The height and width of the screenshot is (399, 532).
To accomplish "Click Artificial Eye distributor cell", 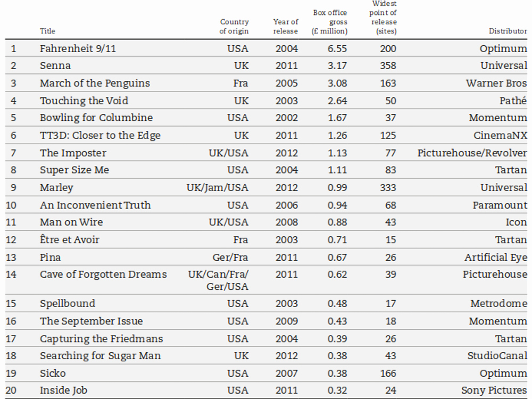I will (x=496, y=257).
